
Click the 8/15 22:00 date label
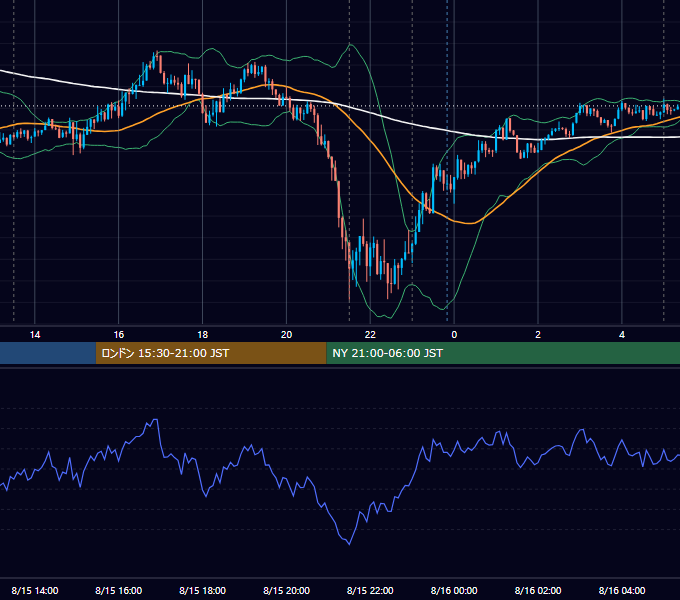370,590
